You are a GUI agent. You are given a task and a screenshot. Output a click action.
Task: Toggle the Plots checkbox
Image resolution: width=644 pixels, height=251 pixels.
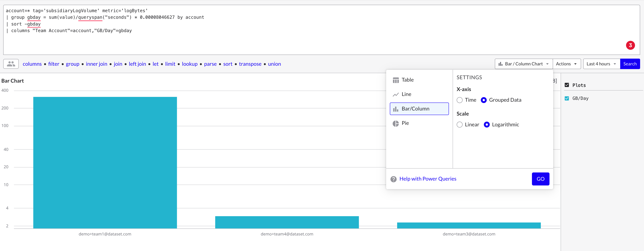pyautogui.click(x=567, y=85)
